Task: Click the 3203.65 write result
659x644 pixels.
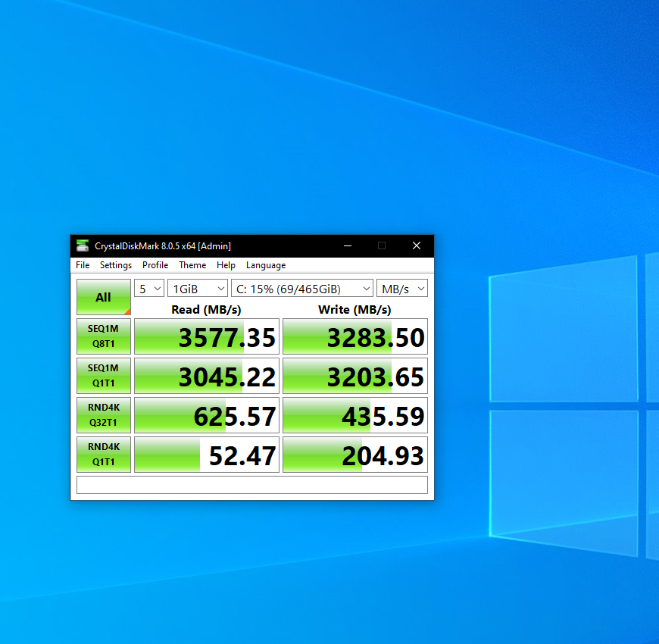Action: 355,376
